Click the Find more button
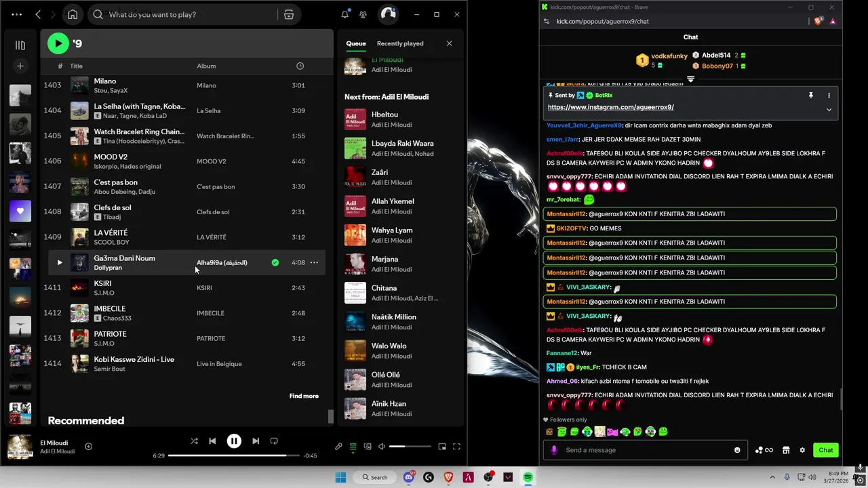Screen dimensions: 868x488 [304, 396]
